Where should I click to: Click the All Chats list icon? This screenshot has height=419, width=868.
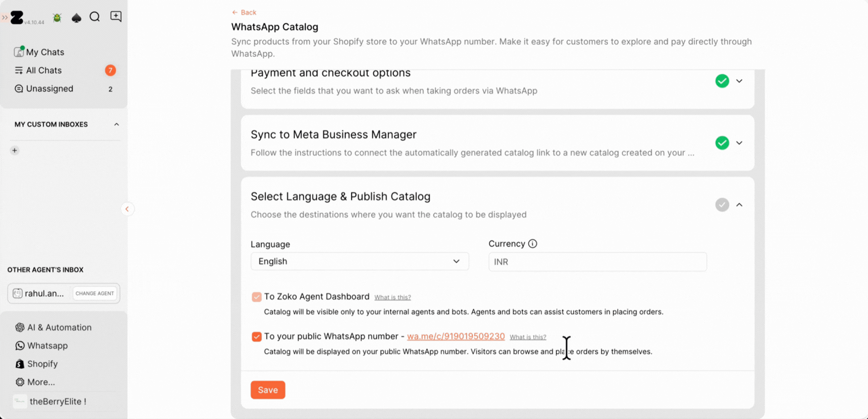coord(19,70)
